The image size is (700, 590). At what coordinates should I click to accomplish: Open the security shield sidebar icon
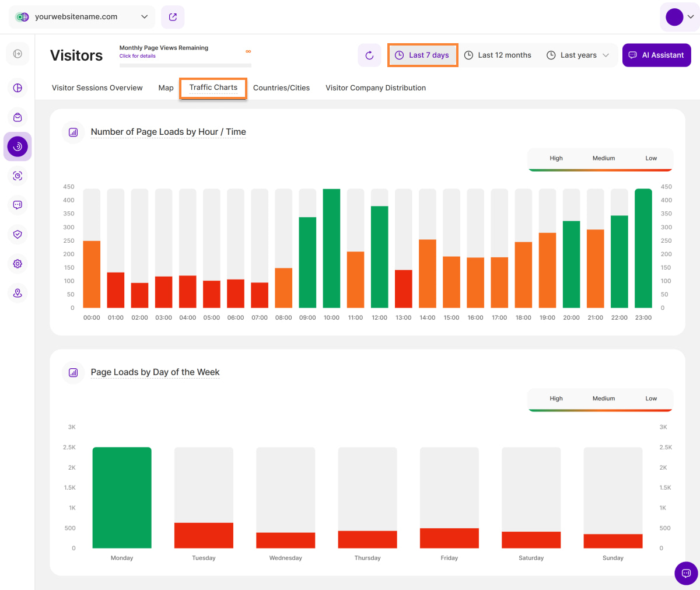click(x=17, y=234)
